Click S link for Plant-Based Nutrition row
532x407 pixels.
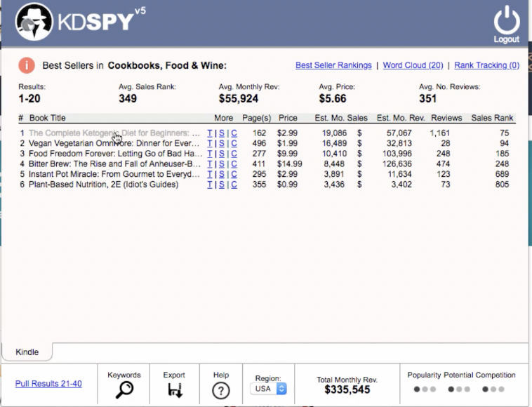[222, 185]
